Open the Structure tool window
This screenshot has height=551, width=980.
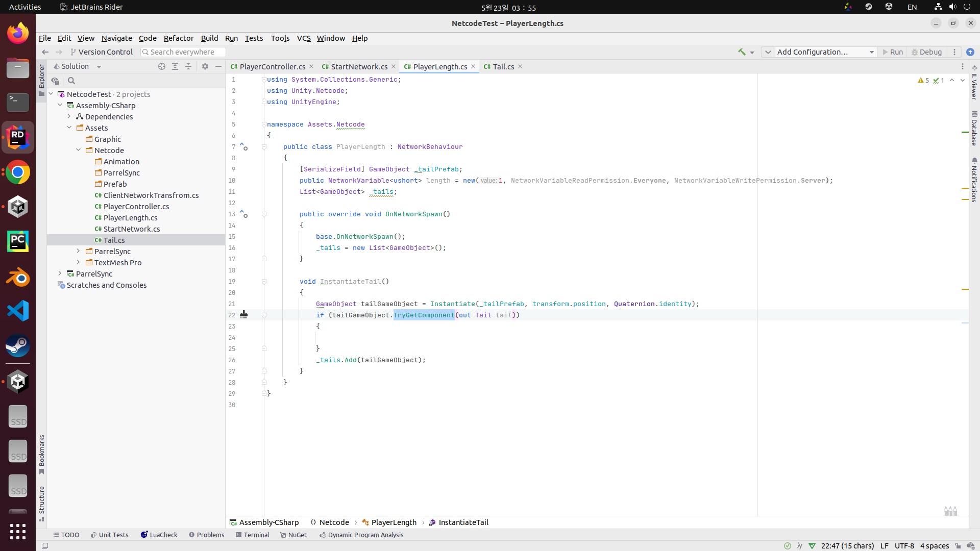click(x=42, y=504)
